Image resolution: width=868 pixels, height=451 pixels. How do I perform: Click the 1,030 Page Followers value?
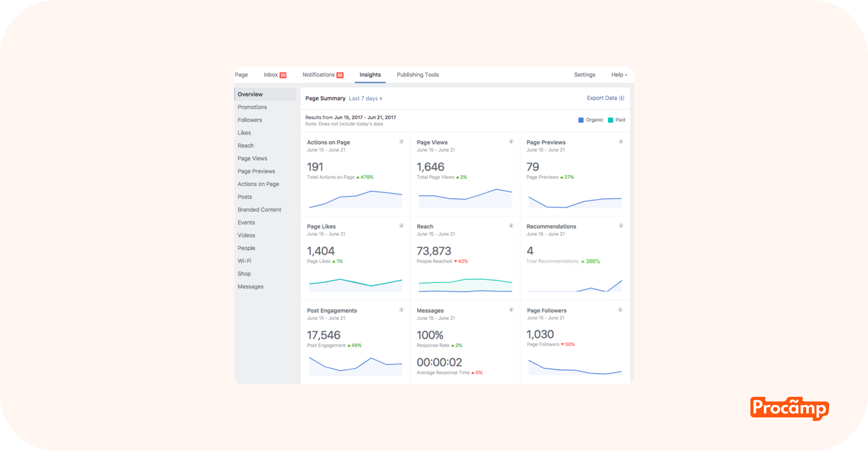[540, 334]
